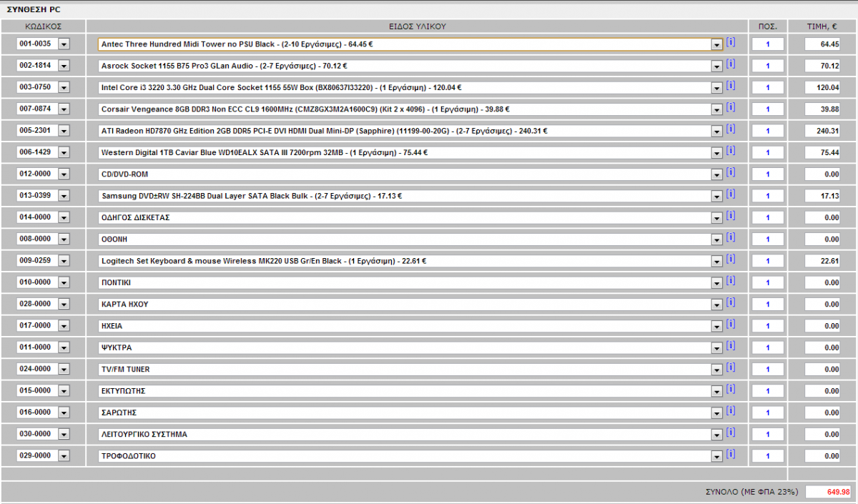
Task: Open info [i] link for Asrock B75 Pro3 motherboard
Action: tap(730, 64)
